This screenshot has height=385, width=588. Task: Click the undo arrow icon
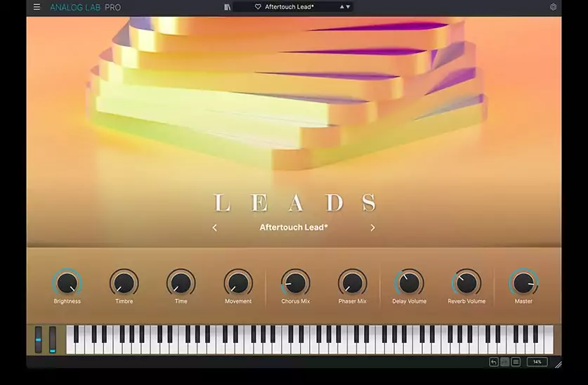[494, 362]
